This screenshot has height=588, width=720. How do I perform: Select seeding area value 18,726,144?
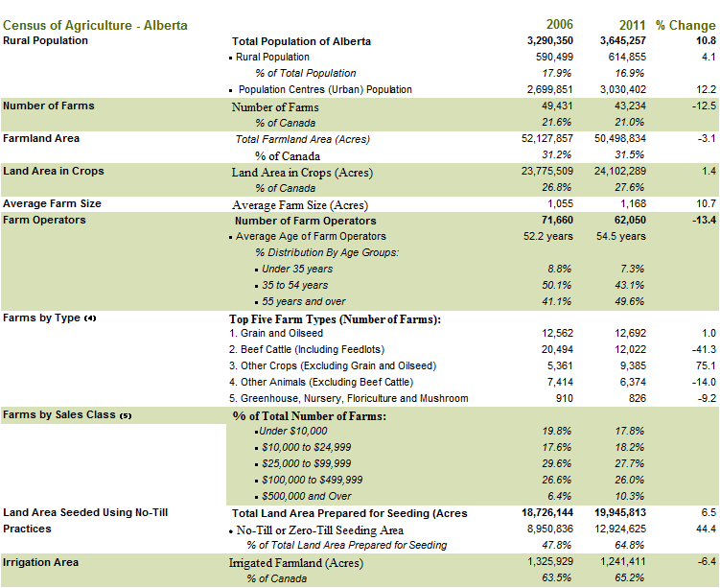[547, 512]
